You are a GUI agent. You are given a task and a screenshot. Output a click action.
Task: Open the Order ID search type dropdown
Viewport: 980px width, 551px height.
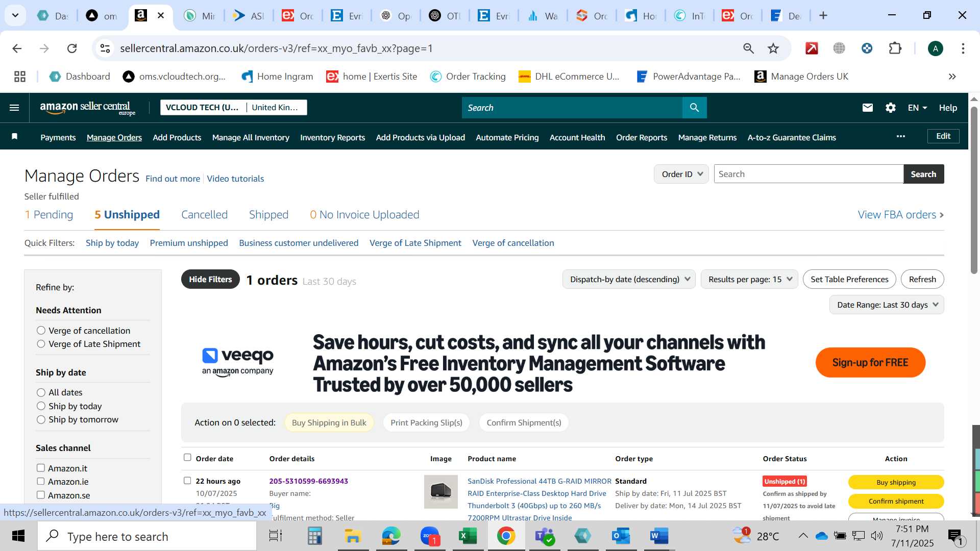tap(681, 174)
